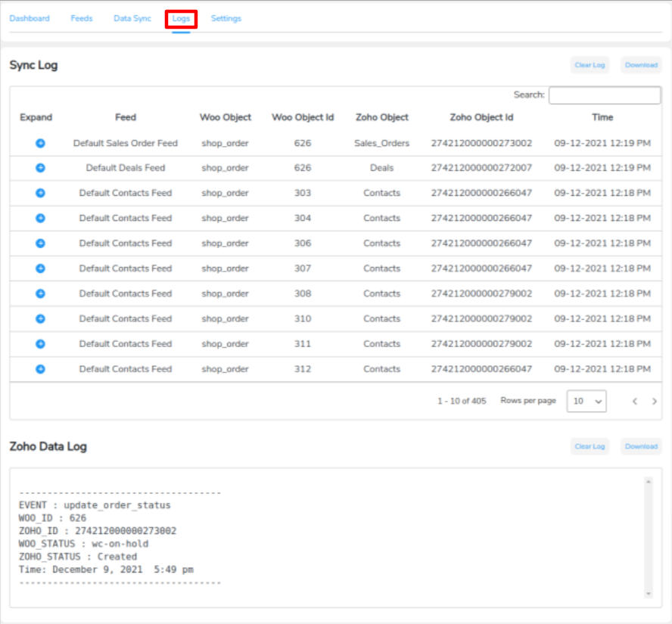The width and height of the screenshot is (672, 624).
Task: Download the Zoho Data Log
Action: pos(641,446)
